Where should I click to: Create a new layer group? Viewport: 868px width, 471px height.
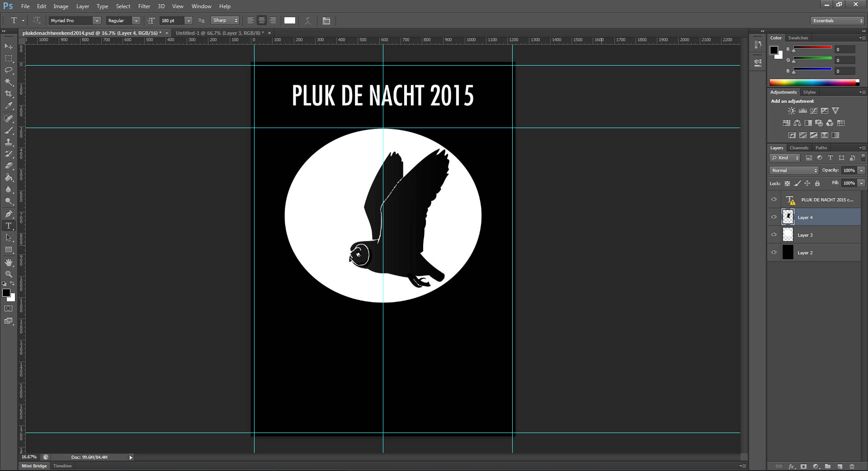[828, 466]
